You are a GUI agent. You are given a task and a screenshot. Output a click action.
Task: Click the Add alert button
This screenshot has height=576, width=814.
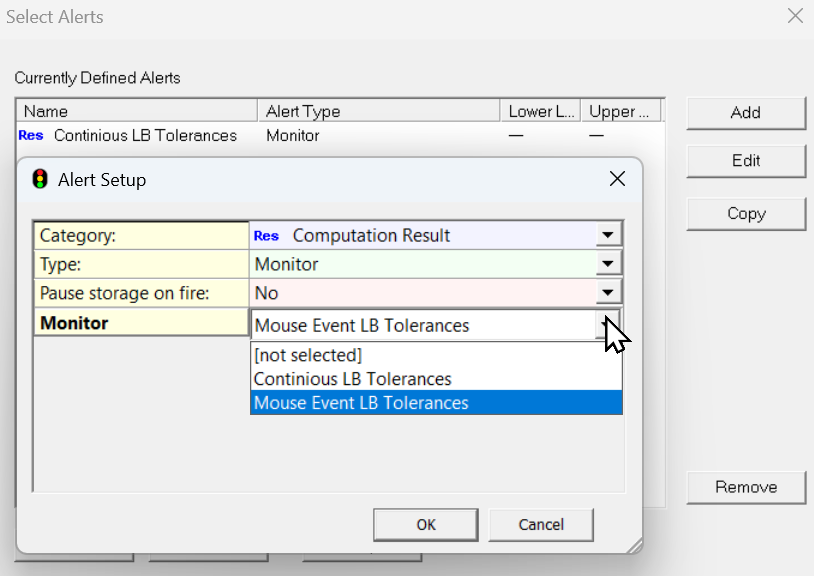(x=745, y=113)
